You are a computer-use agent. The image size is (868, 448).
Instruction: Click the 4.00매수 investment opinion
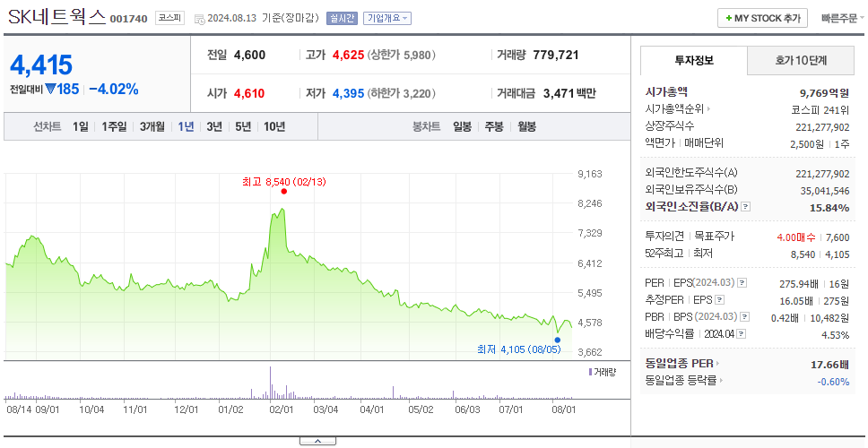tap(796, 237)
